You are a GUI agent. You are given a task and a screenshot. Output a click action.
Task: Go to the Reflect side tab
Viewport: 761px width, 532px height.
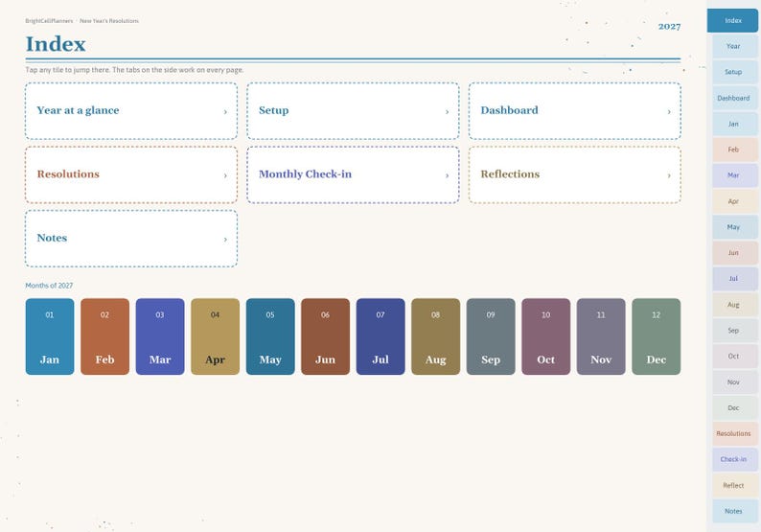point(735,485)
